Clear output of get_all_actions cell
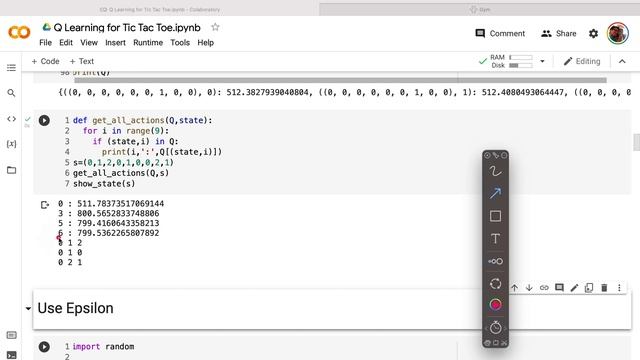 [44, 204]
